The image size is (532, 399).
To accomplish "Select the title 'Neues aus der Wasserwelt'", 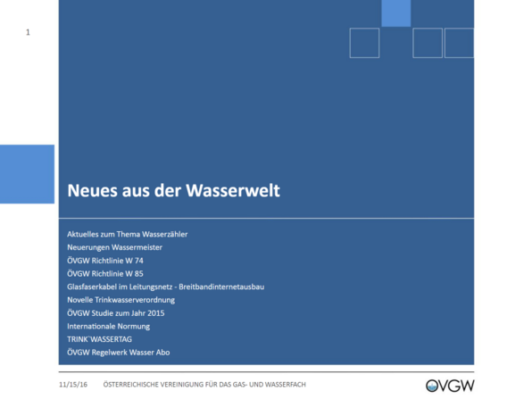I will pos(174,190).
